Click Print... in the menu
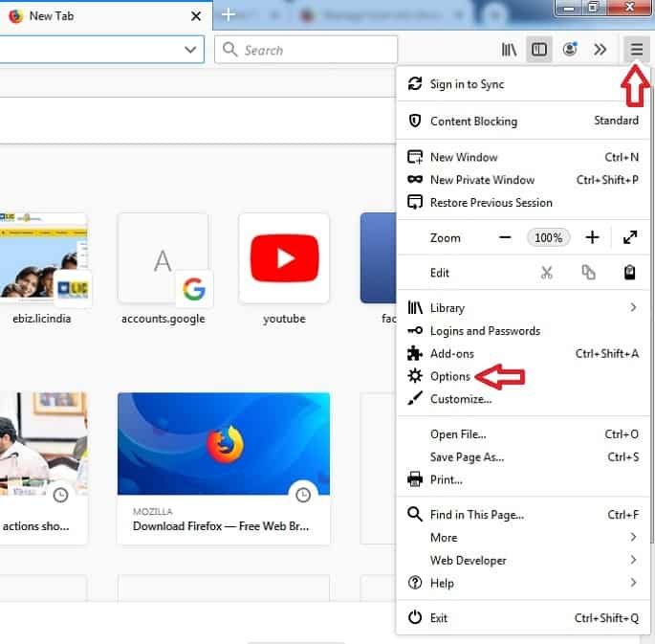 coord(523,479)
